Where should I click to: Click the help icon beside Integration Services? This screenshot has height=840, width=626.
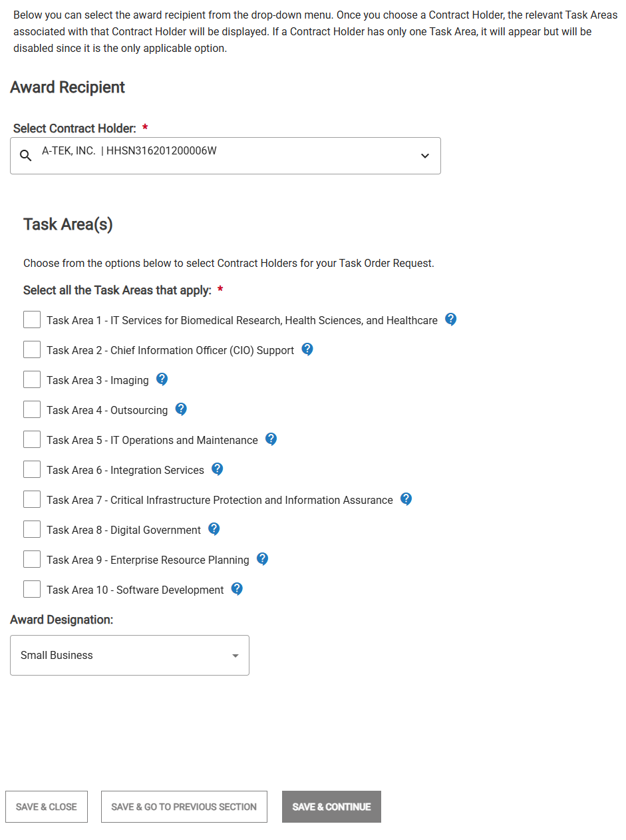(217, 469)
